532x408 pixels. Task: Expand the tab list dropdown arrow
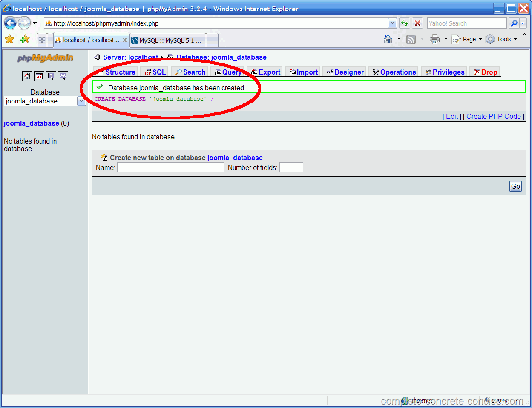coord(50,40)
